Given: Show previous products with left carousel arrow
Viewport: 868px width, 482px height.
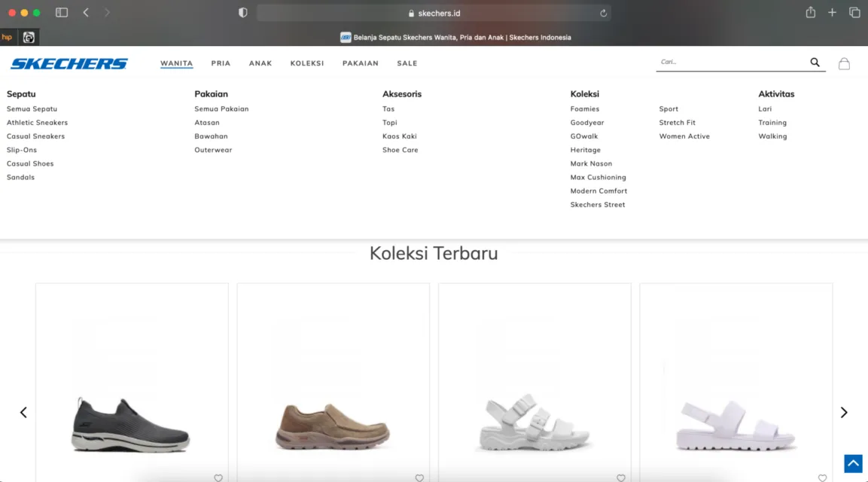Looking at the screenshot, I should coord(23,412).
